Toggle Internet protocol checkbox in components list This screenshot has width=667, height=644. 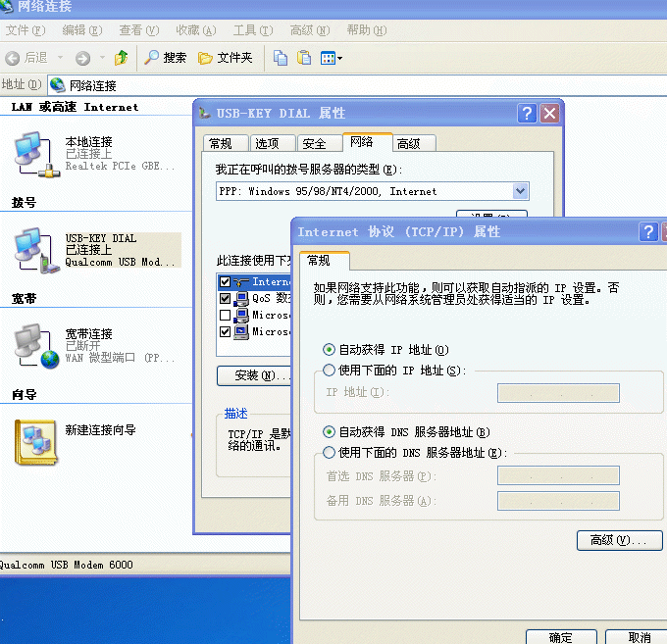pos(225,282)
